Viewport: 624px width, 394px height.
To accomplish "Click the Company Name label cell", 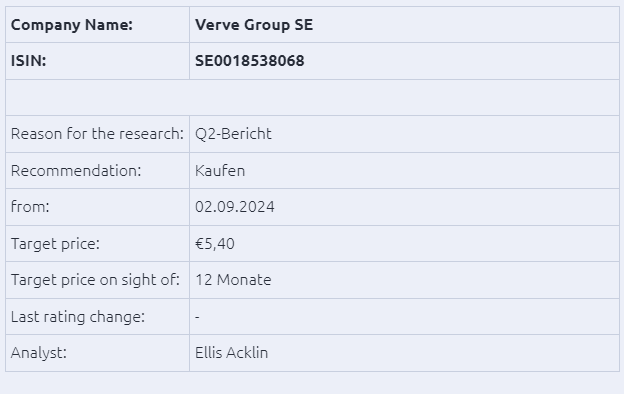I will [98, 25].
